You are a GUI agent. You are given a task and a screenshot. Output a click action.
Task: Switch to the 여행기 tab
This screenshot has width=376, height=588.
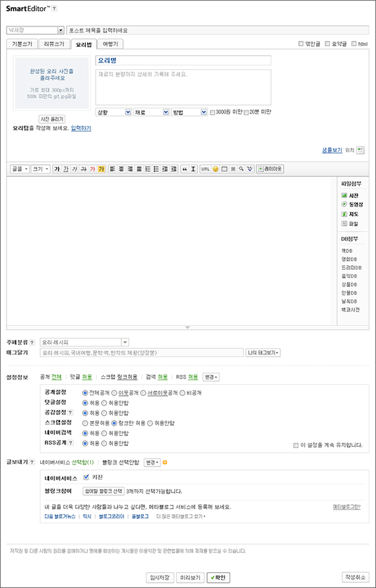point(110,44)
